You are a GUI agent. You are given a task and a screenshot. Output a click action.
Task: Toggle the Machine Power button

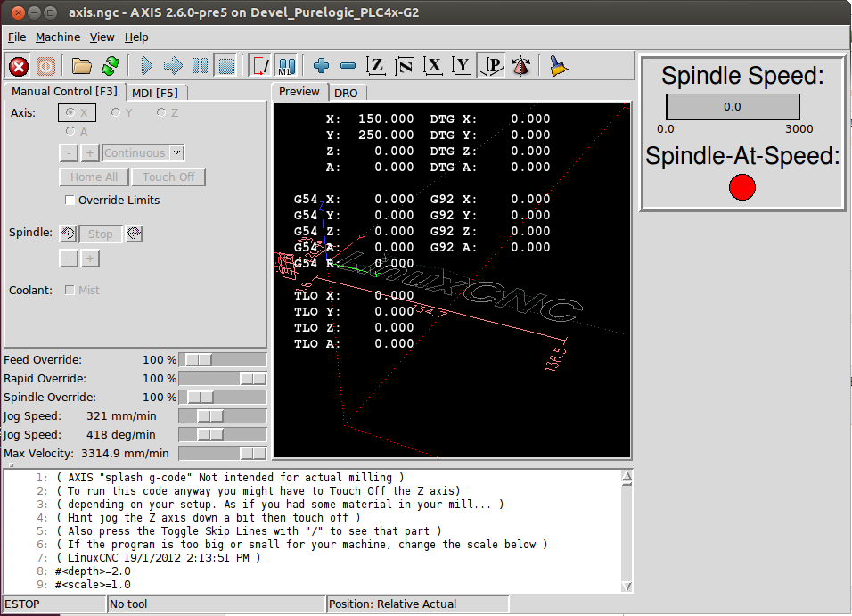click(45, 66)
